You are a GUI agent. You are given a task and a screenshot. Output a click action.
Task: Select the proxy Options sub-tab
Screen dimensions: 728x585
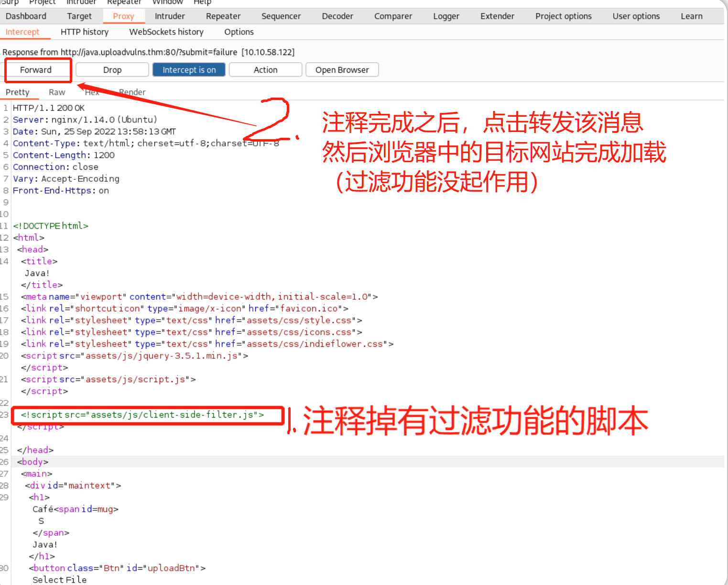click(x=239, y=32)
